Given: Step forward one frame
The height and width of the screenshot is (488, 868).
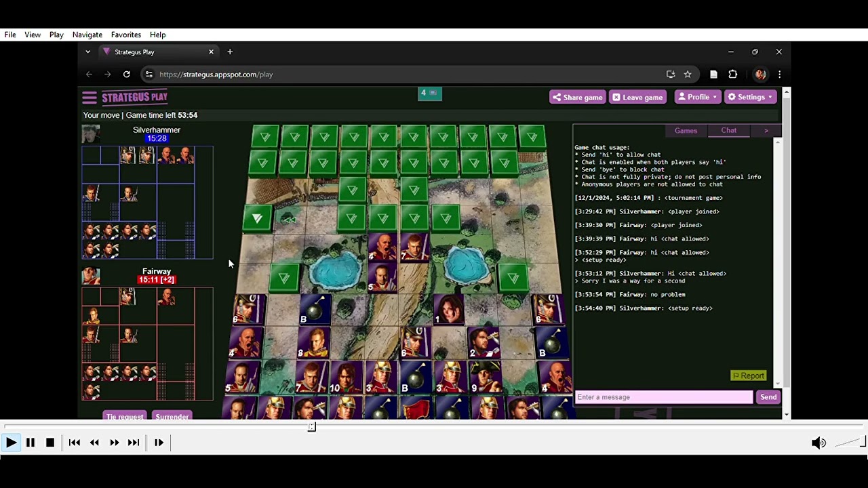Looking at the screenshot, I should (x=159, y=443).
